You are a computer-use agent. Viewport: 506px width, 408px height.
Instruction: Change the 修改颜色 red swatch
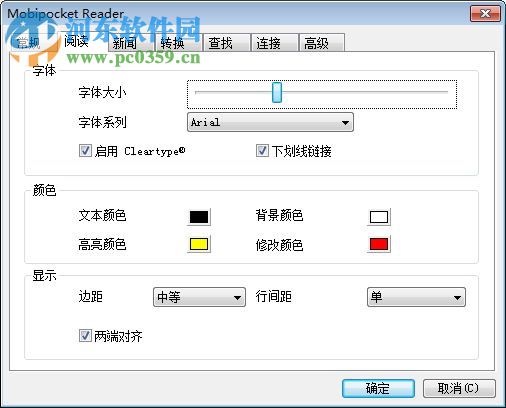point(379,244)
